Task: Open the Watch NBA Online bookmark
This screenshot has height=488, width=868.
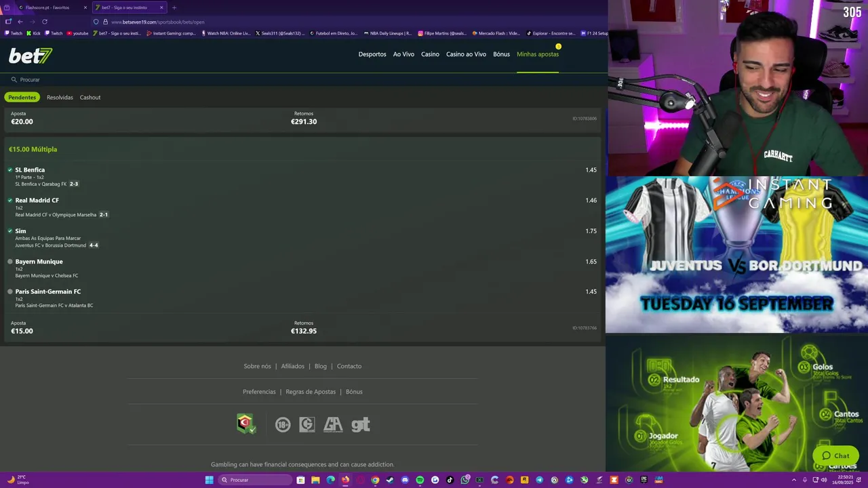Action: 226,33
